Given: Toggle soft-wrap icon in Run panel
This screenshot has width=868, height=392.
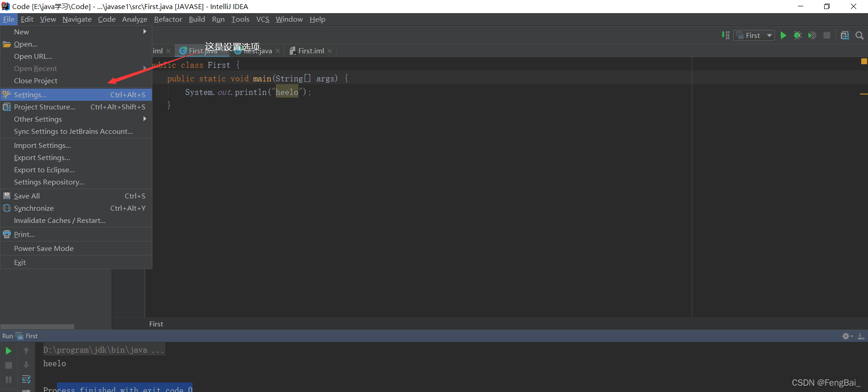Looking at the screenshot, I should (x=26, y=379).
